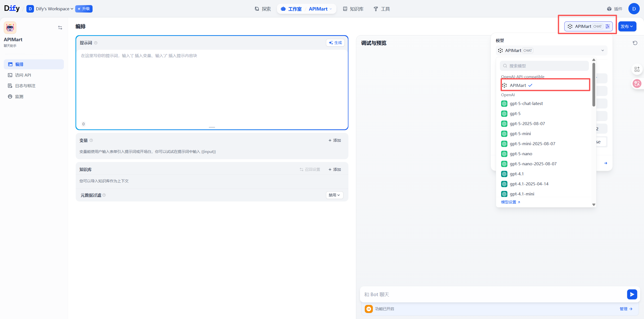Screen dimensions: 644x319
Task: Click the 生成 sparkle button in prompt panel
Action: tap(335, 42)
